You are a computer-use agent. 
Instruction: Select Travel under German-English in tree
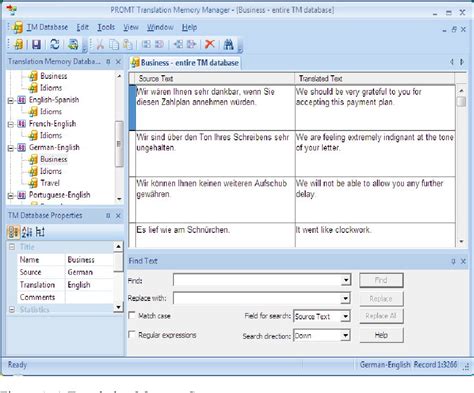(x=50, y=183)
